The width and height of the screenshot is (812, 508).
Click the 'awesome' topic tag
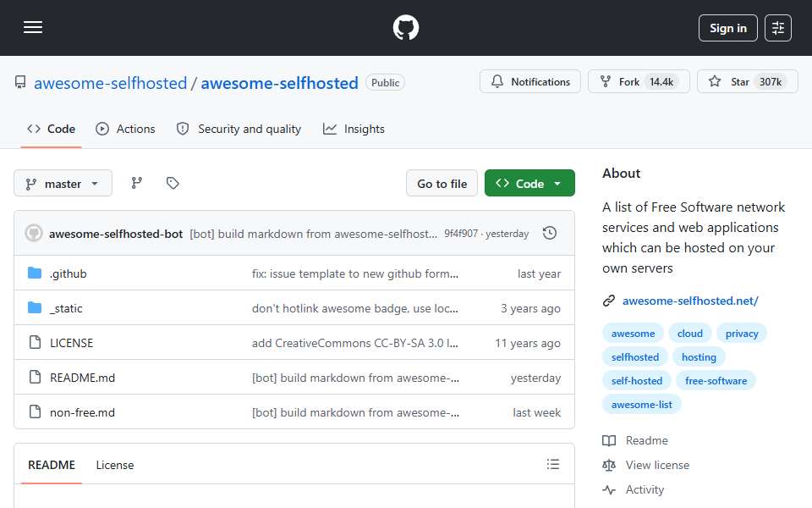[633, 334]
